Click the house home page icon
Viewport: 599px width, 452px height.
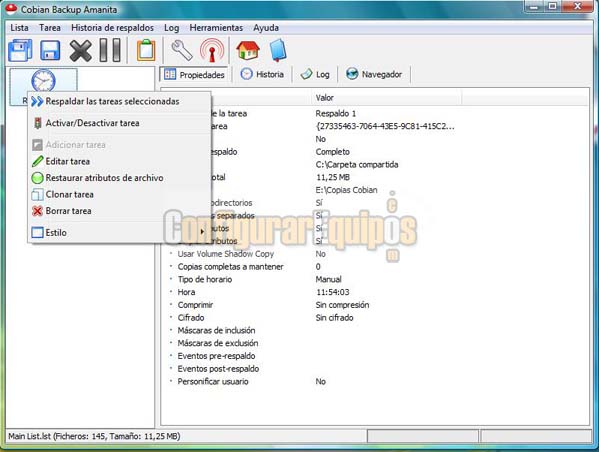[248, 50]
